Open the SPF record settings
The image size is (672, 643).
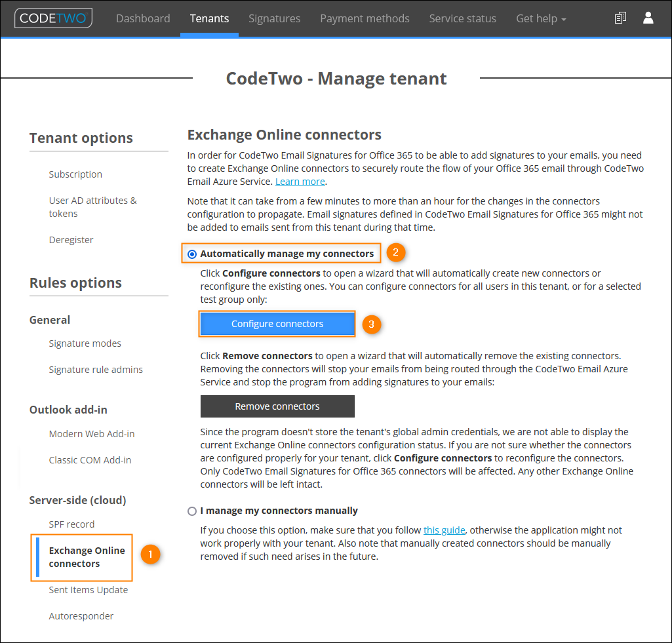click(x=71, y=524)
